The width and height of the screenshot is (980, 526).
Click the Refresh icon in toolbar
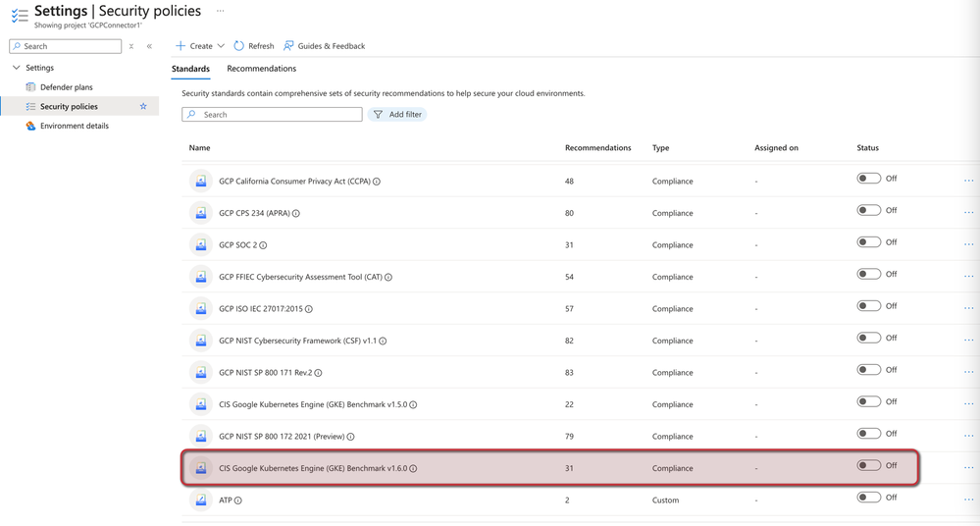pos(238,46)
